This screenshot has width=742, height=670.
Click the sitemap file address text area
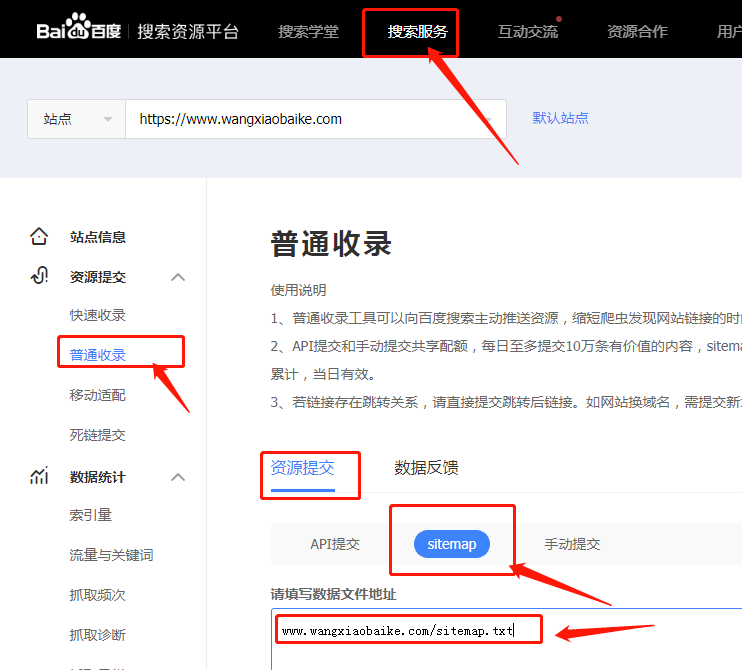506,639
